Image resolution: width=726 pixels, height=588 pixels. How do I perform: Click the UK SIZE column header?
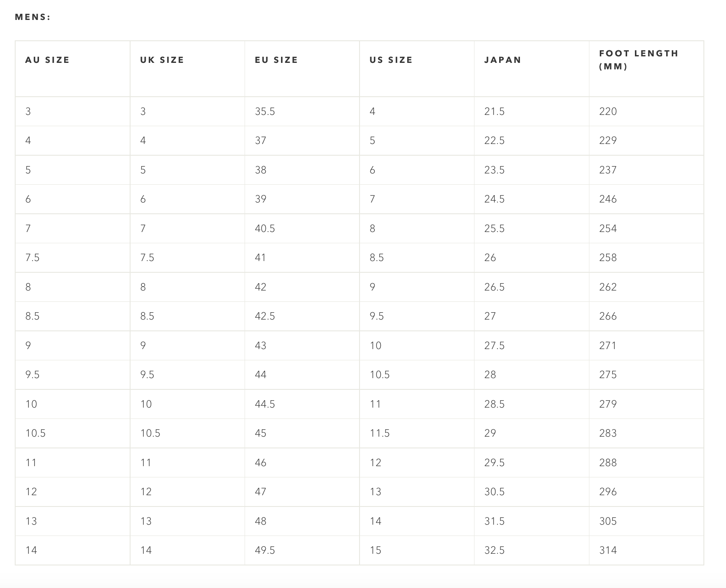(162, 60)
